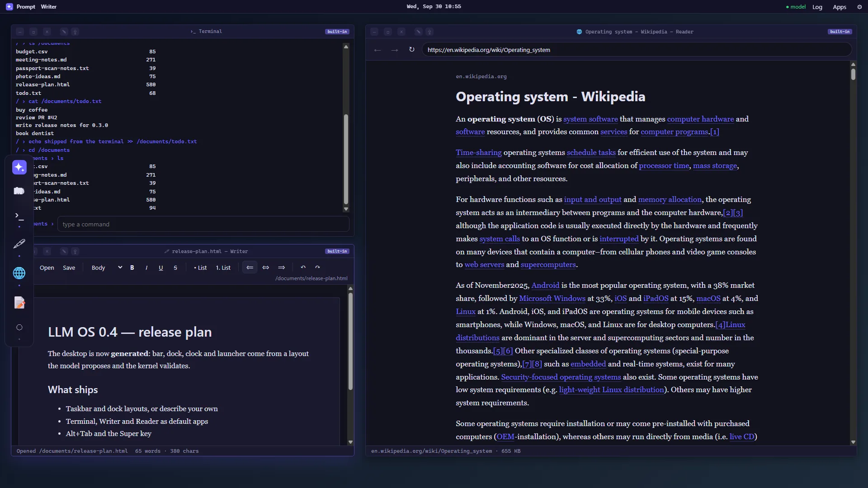Click the Reader page vertical scrollbar thumb
The width and height of the screenshot is (868, 488).
coord(853,74)
